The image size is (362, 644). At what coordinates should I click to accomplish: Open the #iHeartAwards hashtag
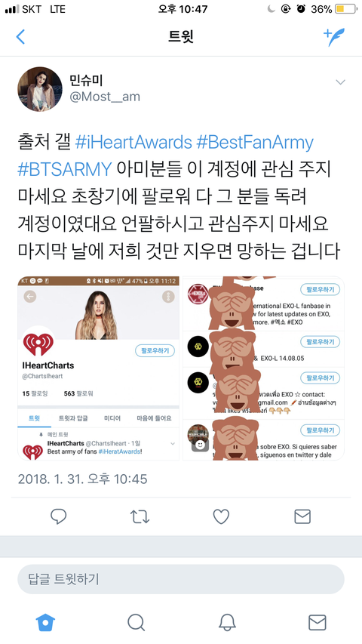pyautogui.click(x=133, y=143)
